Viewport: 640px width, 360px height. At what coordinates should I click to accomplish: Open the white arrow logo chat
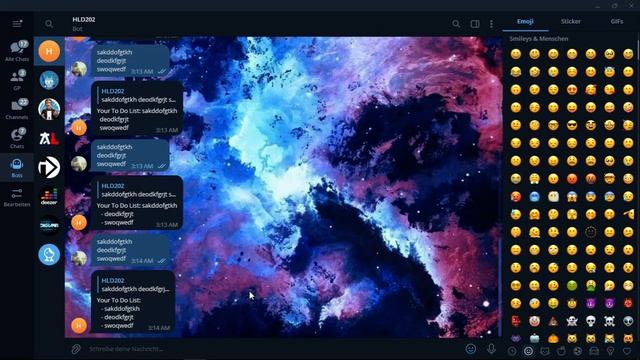pyautogui.click(x=49, y=167)
